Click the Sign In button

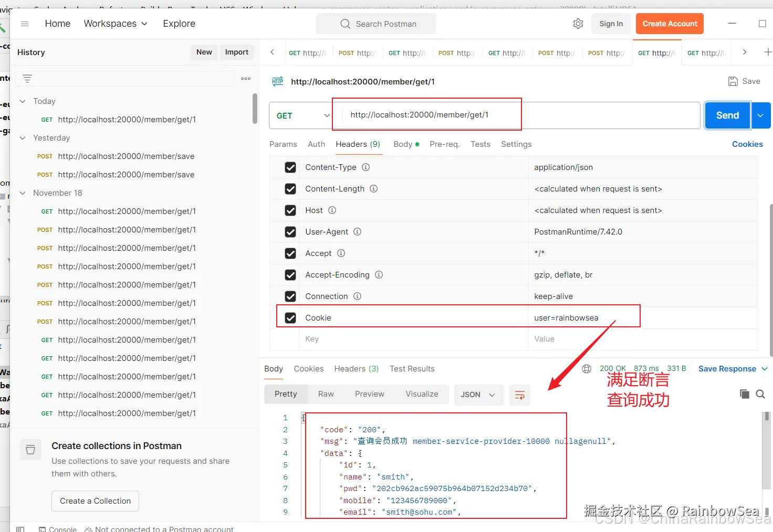point(611,24)
